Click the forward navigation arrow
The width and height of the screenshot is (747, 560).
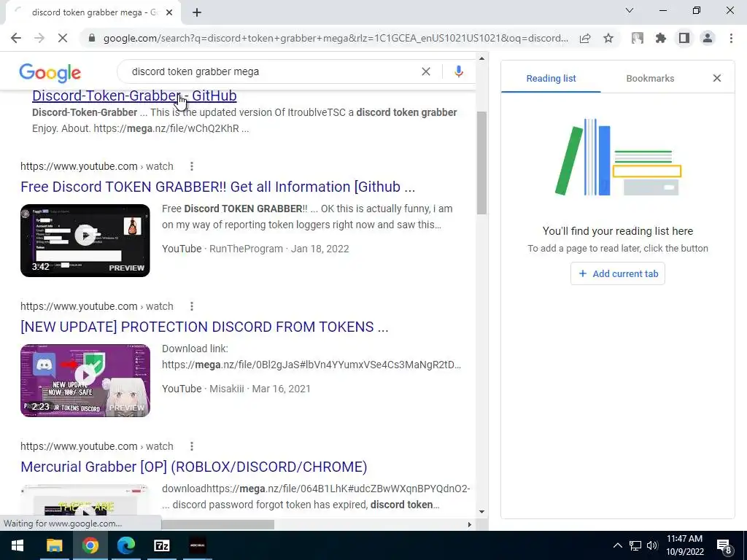(39, 38)
